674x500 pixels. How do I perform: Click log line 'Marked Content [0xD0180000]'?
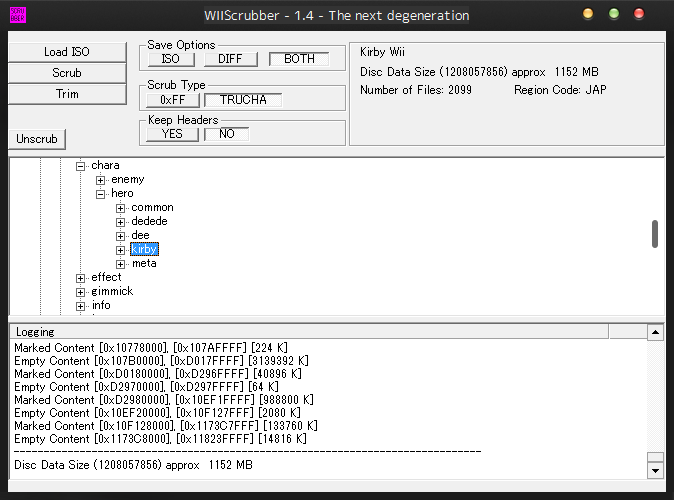[158, 374]
